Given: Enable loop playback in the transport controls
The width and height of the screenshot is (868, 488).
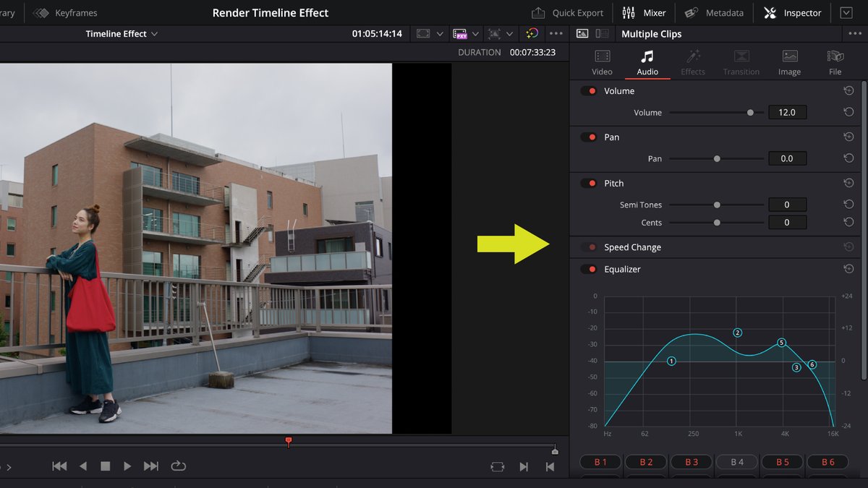Looking at the screenshot, I should tap(178, 466).
